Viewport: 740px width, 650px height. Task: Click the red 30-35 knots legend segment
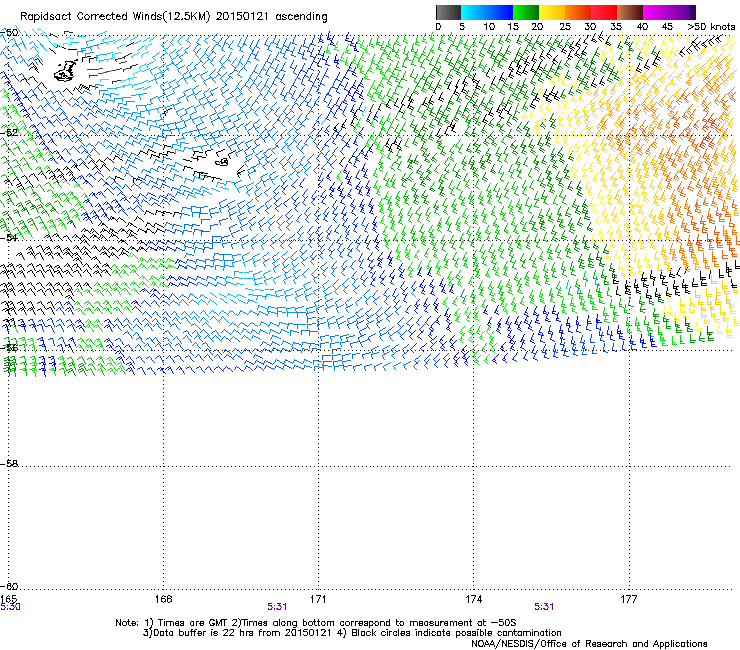click(604, 12)
